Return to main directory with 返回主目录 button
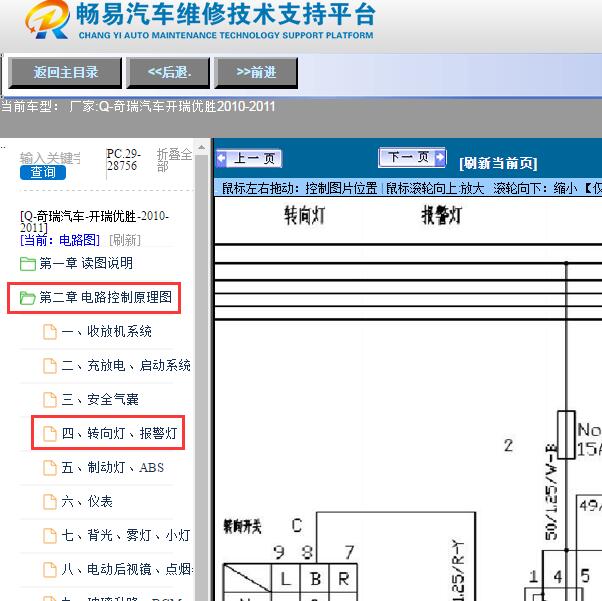Image resolution: width=602 pixels, height=601 pixels. [65, 73]
